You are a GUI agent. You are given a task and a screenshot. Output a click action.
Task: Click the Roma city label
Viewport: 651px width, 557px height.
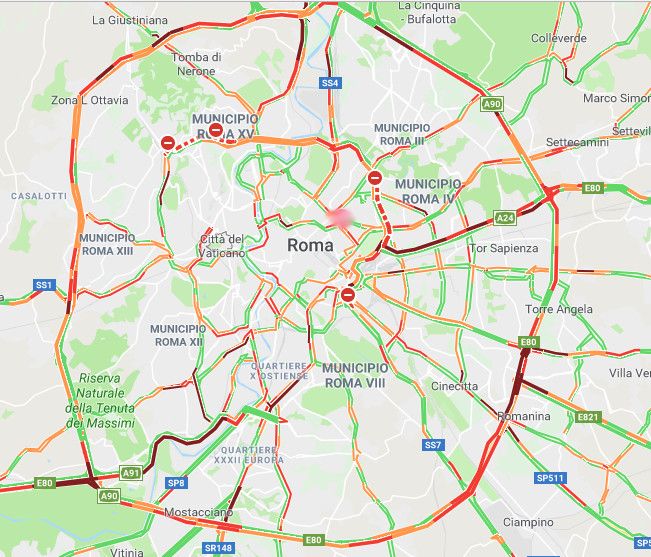(310, 245)
